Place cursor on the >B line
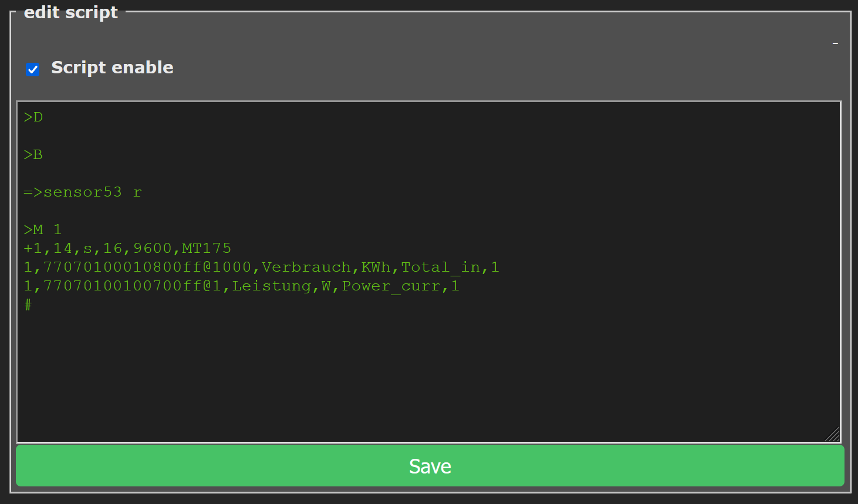 (33, 154)
